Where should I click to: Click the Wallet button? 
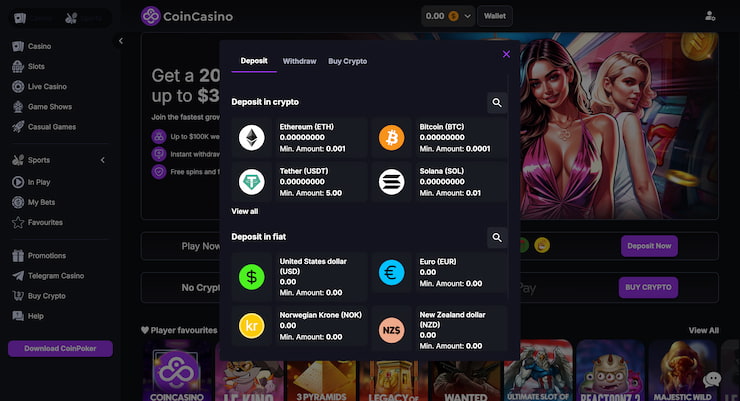coord(495,16)
